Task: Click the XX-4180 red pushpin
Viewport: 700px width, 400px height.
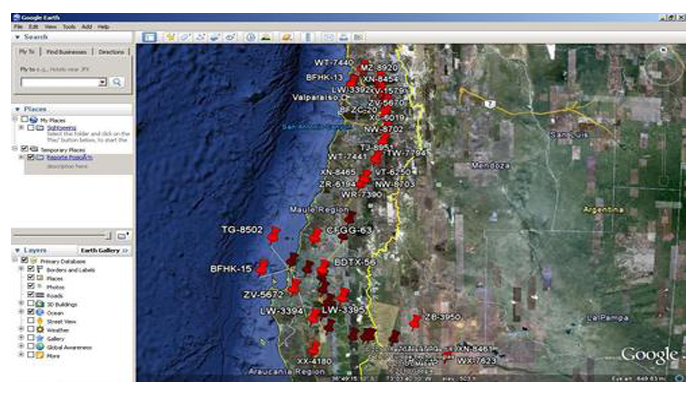Action: pyautogui.click(x=314, y=349)
